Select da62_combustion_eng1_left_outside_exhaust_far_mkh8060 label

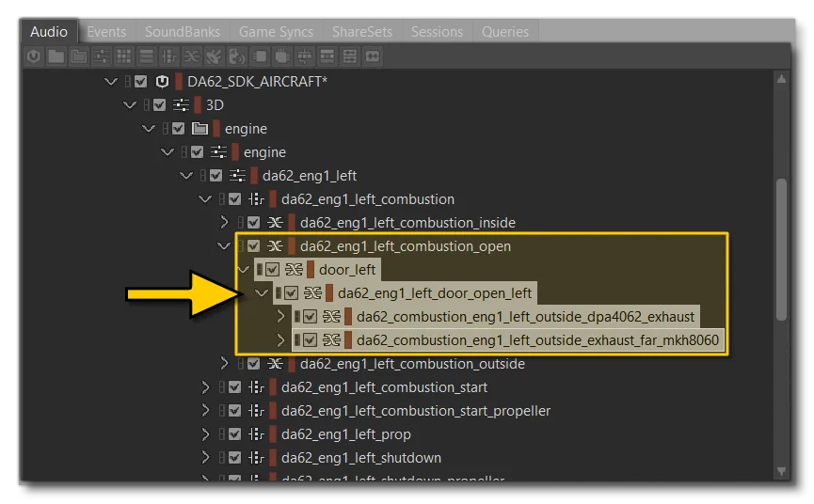538,340
